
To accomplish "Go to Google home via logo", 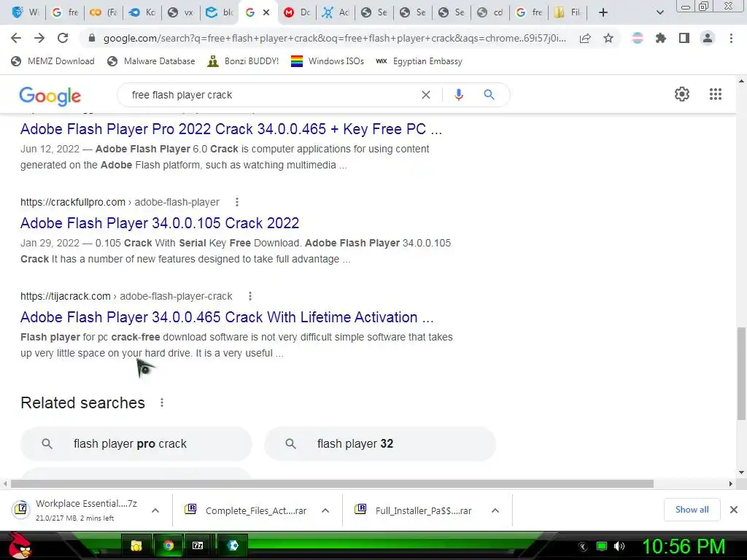I will pyautogui.click(x=50, y=97).
